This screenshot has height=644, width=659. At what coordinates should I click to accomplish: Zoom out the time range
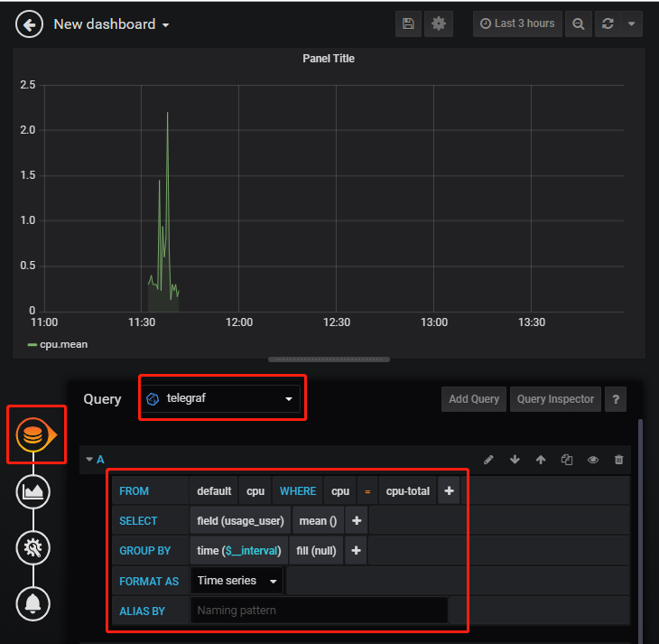coord(579,24)
